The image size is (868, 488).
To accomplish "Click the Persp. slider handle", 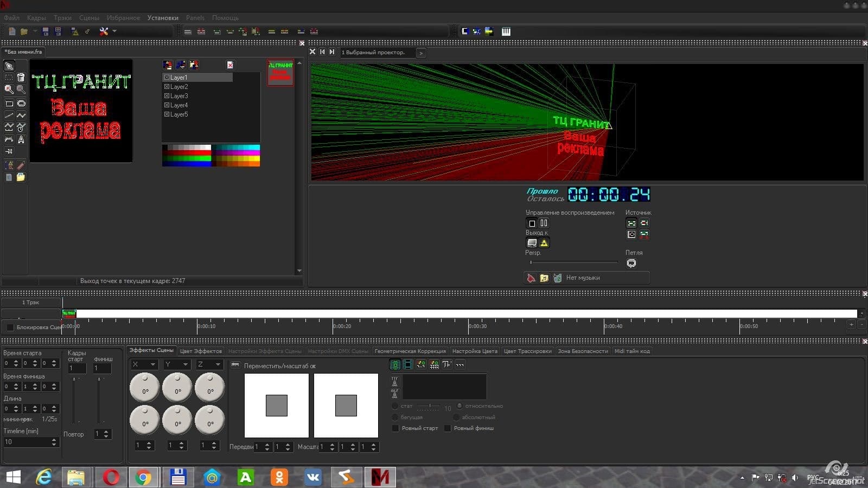I will (x=531, y=262).
